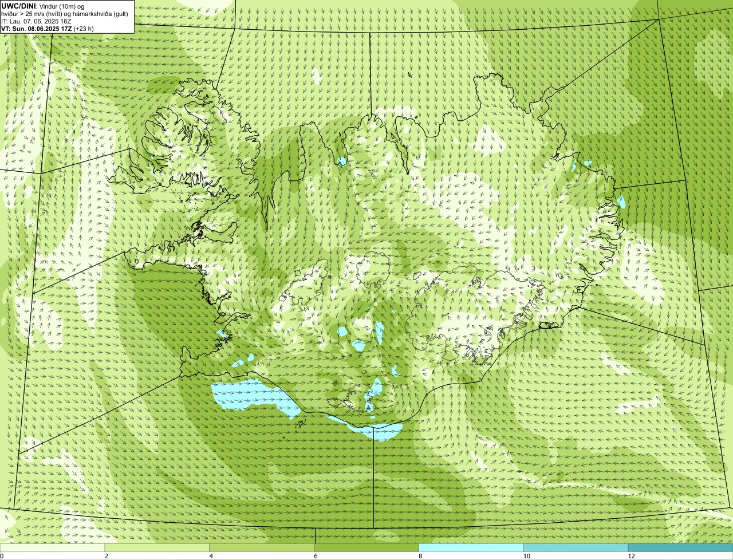733x560 pixels.
Task: Click the '6' tick label on the scale
Action: click(316, 556)
